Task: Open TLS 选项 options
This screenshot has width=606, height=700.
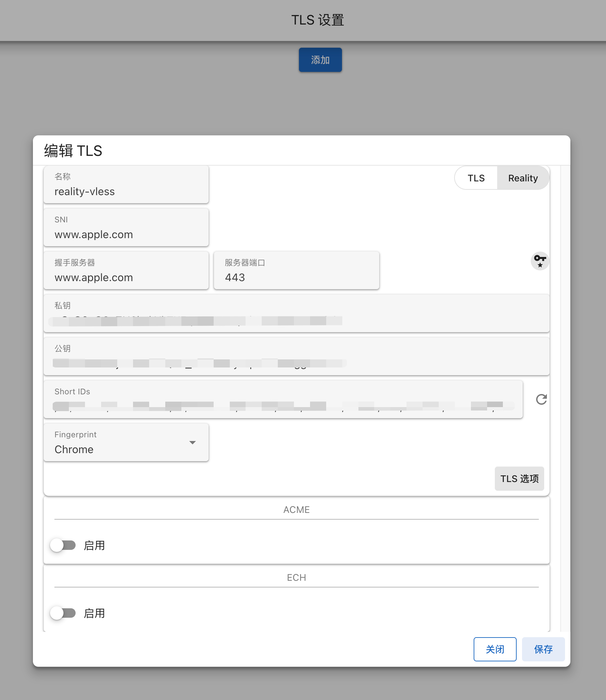Action: pos(519,479)
